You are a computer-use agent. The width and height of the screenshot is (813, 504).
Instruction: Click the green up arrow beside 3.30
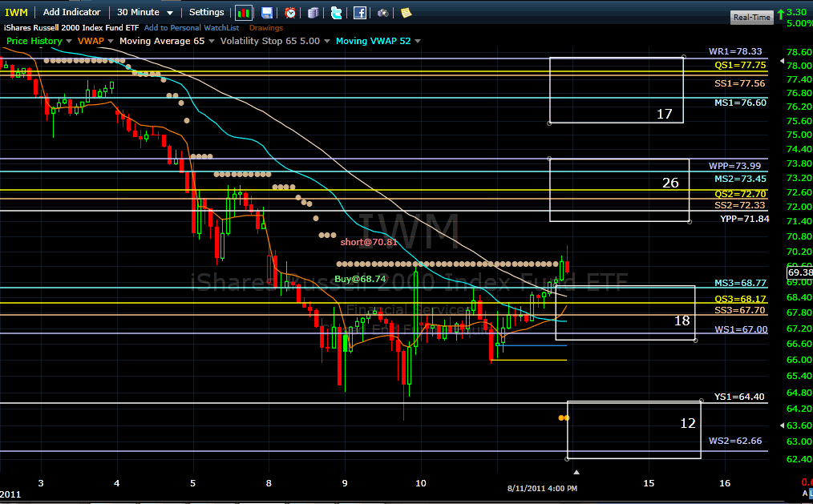point(781,14)
